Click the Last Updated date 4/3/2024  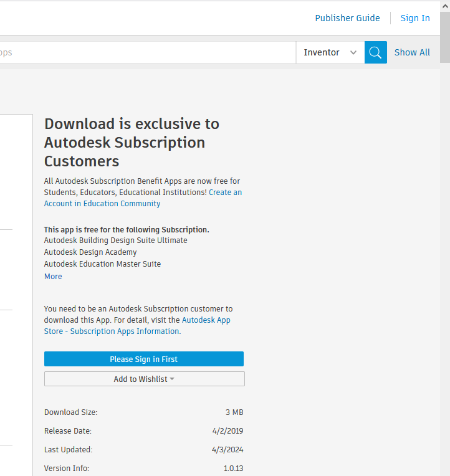point(227,449)
